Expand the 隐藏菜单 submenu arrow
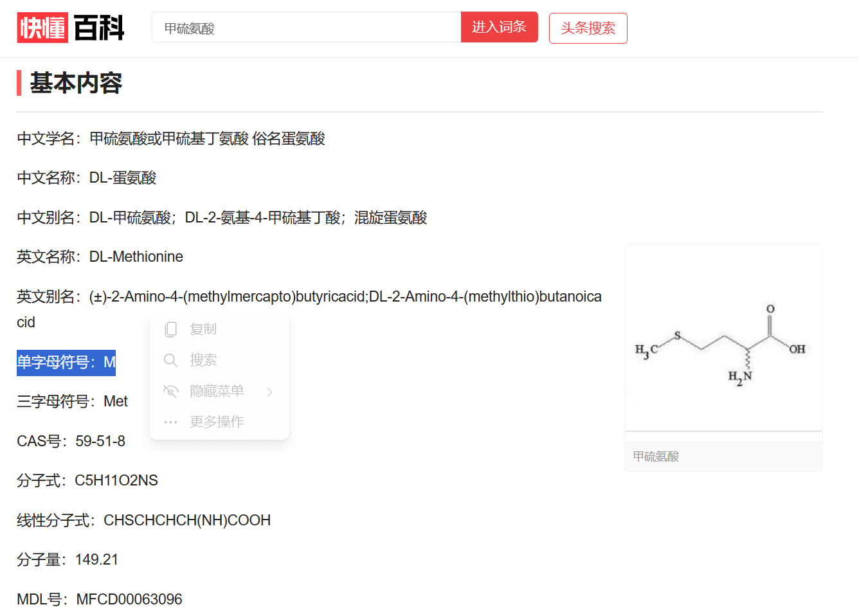Image resolution: width=859 pixels, height=616 pixels. click(269, 392)
